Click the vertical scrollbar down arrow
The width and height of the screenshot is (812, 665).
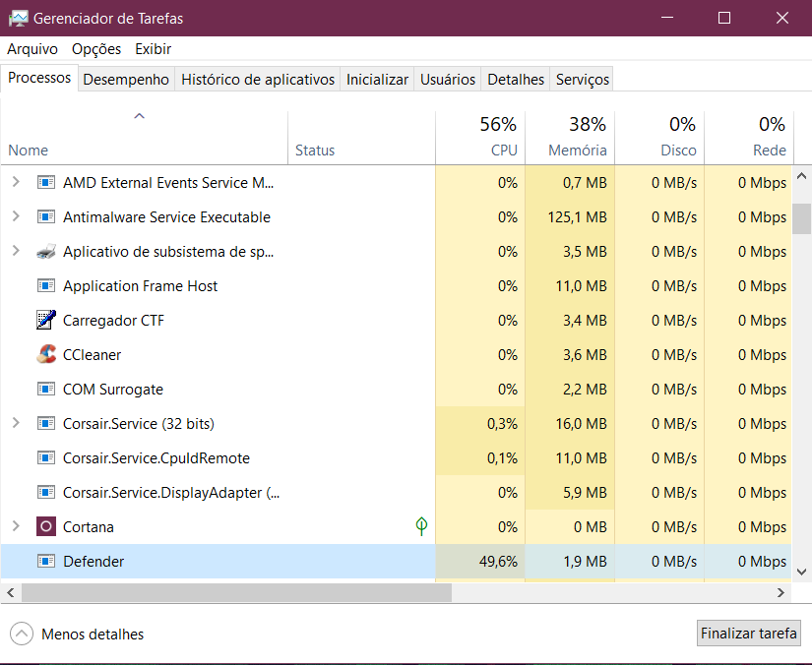(x=801, y=572)
